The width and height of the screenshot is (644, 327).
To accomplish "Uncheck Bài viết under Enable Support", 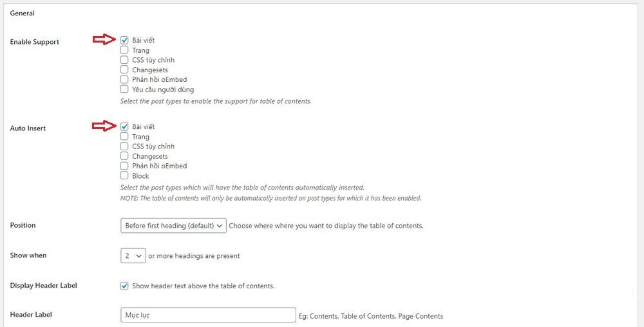I will coord(124,40).
